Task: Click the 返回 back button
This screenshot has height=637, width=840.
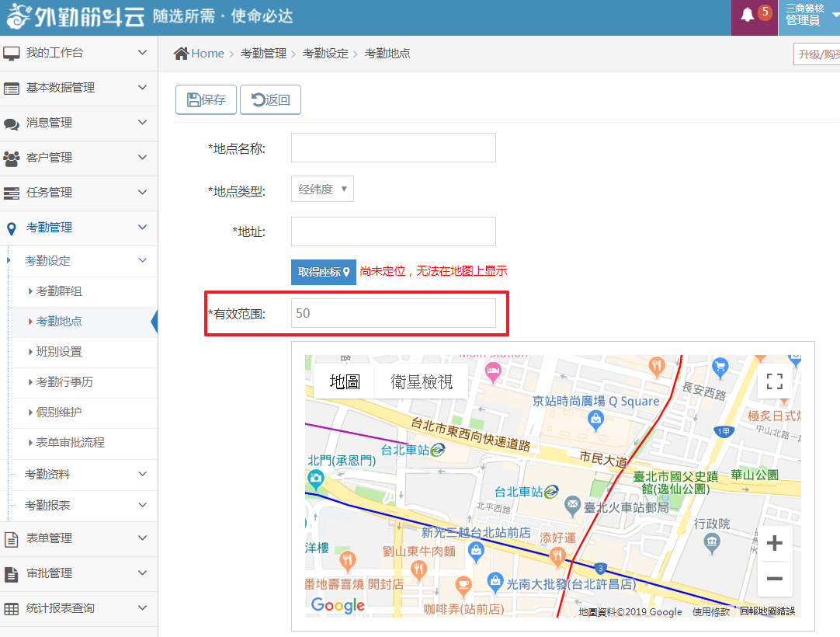Action: (270, 99)
